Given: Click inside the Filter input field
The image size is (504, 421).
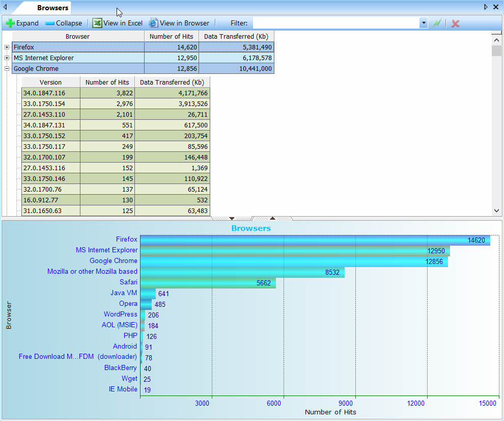Looking at the screenshot, I should point(336,23).
